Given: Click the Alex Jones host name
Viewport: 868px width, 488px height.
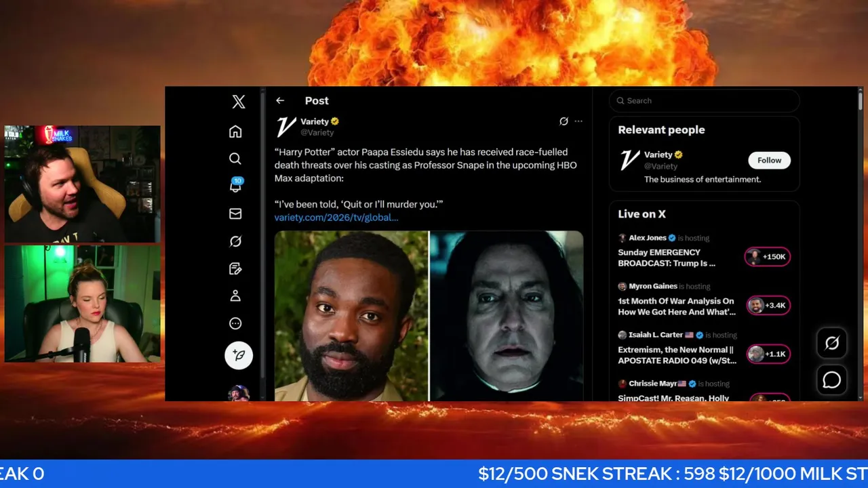Looking at the screenshot, I should tap(648, 238).
